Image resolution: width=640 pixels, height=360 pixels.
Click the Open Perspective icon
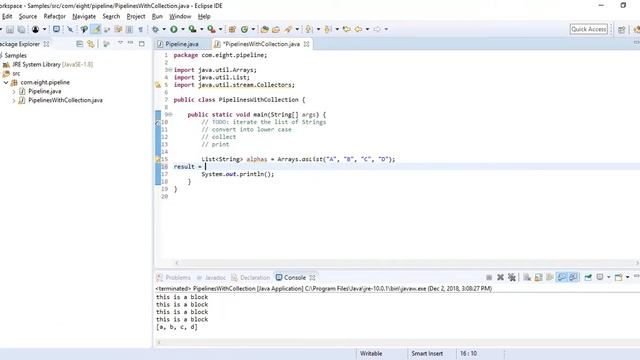coord(622,29)
